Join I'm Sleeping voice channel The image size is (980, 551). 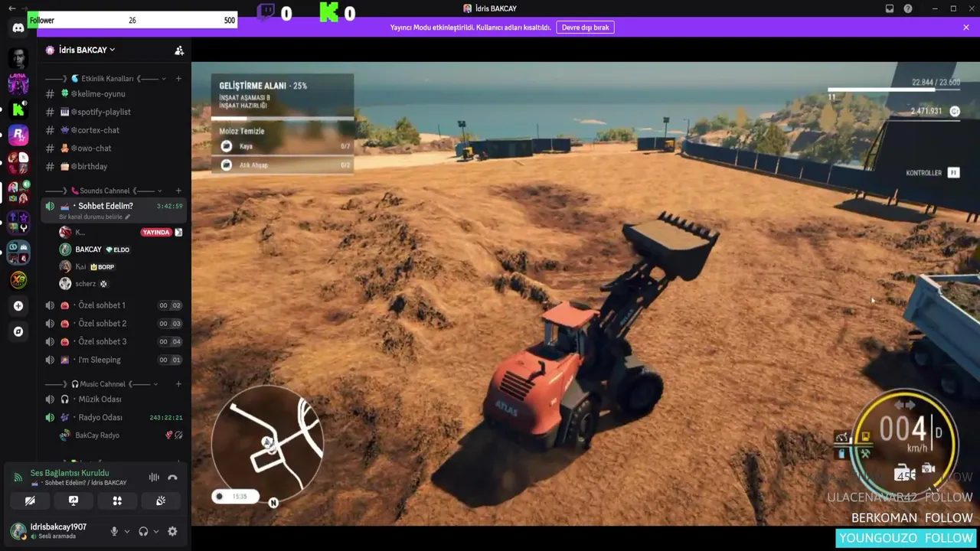coord(113,360)
